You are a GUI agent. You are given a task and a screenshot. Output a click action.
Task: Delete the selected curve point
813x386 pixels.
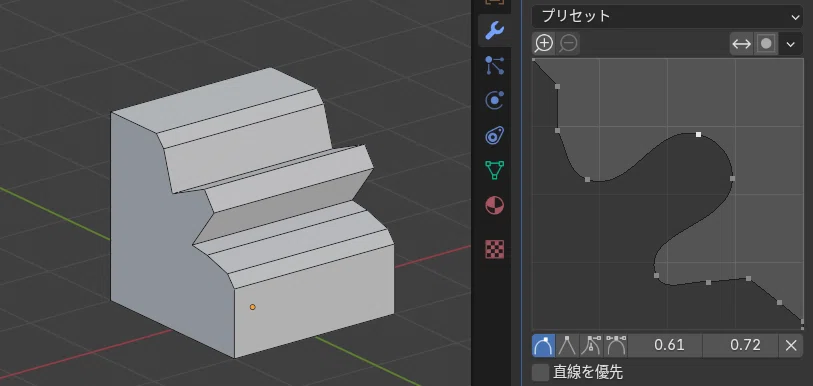pos(791,345)
